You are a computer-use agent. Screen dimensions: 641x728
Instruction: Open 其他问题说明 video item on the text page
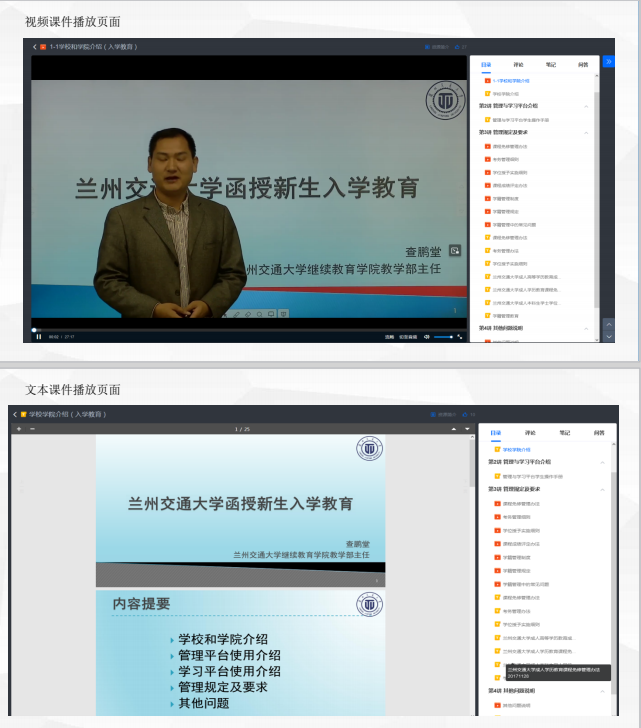pyautogui.click(x=516, y=705)
